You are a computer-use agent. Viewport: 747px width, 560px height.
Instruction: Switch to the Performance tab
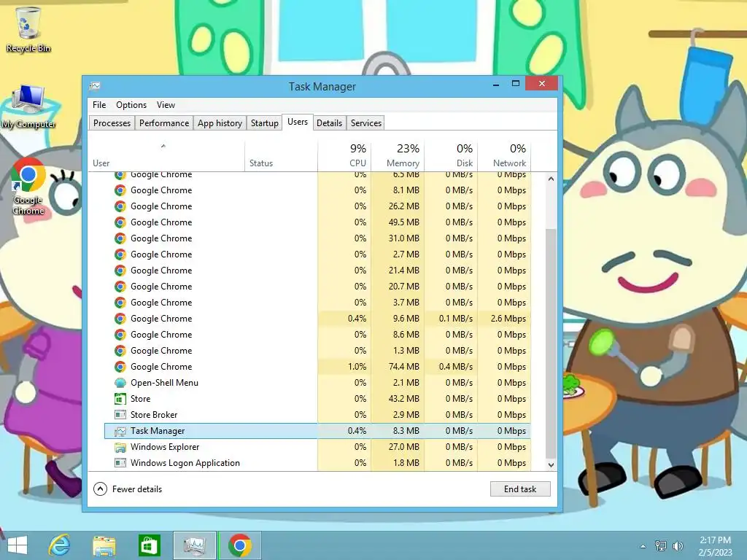[x=164, y=122]
